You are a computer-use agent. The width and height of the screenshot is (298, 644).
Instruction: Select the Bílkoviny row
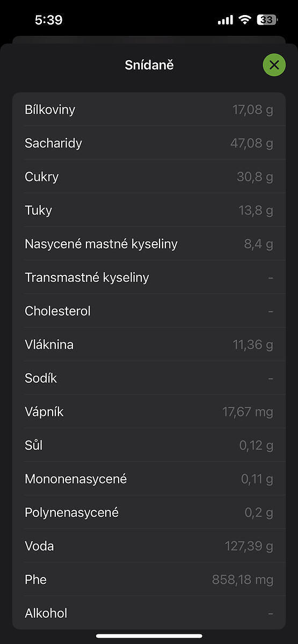point(149,109)
